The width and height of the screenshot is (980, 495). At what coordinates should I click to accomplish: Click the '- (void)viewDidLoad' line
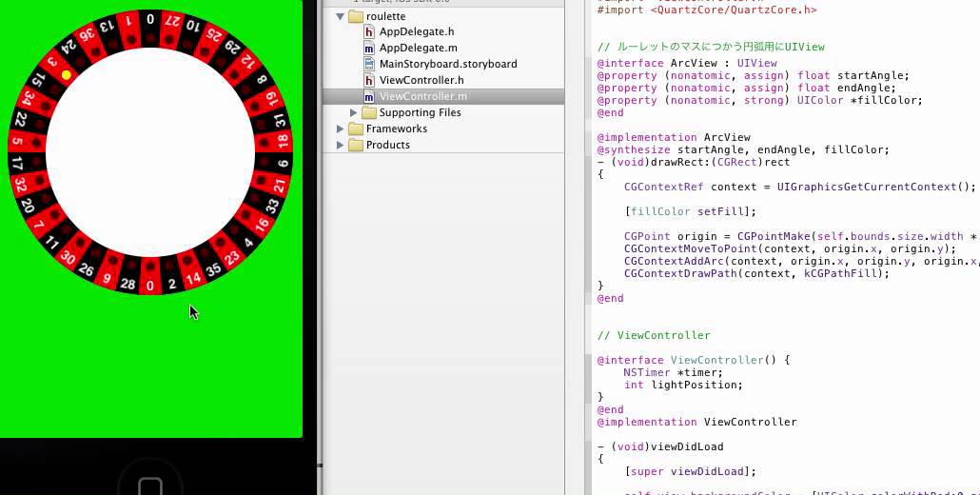click(x=660, y=446)
